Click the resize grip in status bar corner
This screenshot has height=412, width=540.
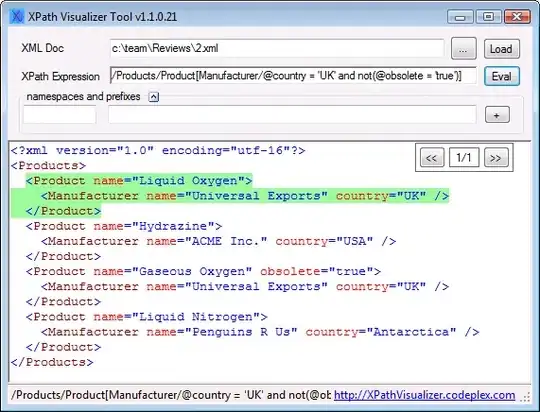525,397
